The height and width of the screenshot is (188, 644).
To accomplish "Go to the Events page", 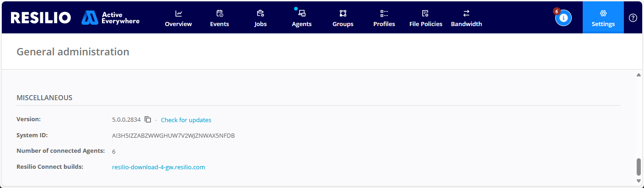I will click(x=220, y=18).
